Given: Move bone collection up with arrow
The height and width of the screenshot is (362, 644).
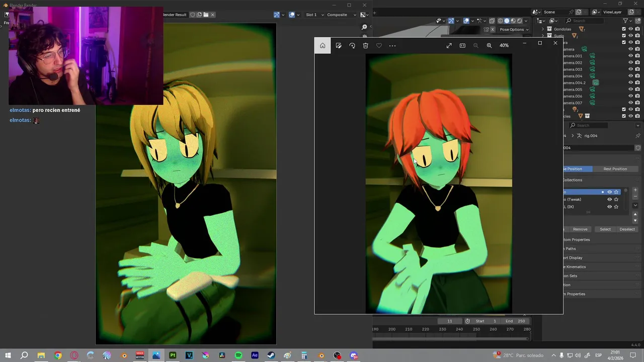Looking at the screenshot, I should 635,214.
